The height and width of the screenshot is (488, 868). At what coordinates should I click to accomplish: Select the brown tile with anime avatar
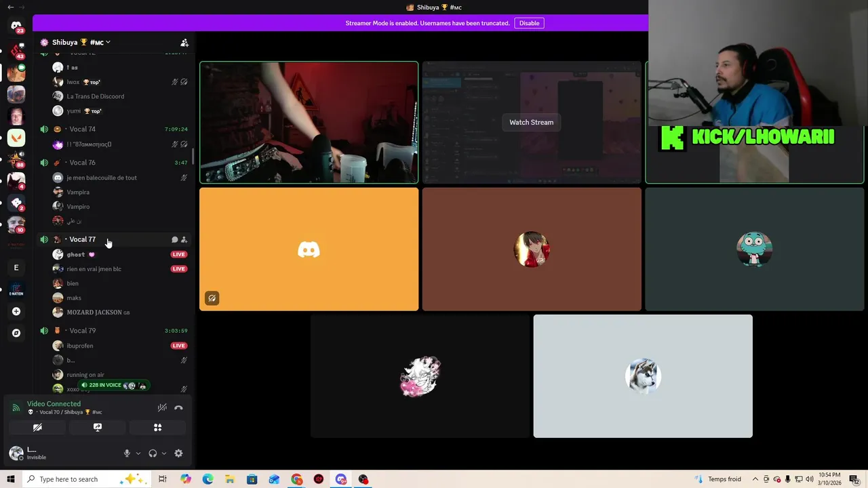pyautogui.click(x=531, y=249)
